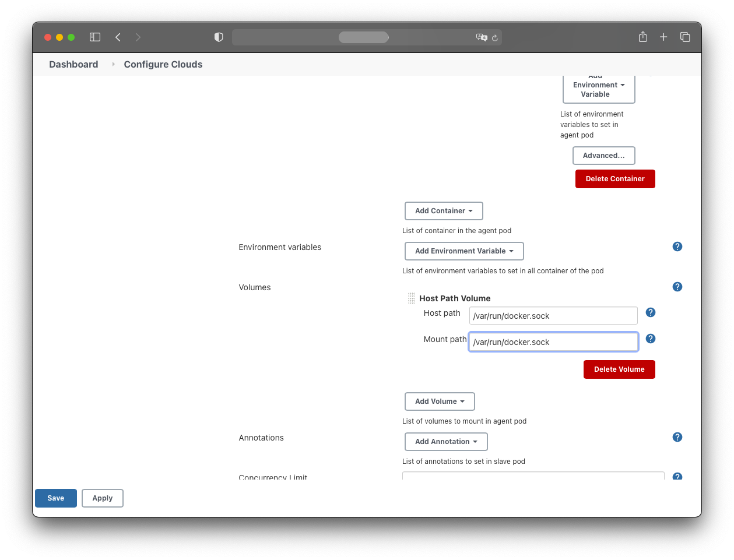The width and height of the screenshot is (734, 560).
Task: Open the Add Environment Variable dropdown
Action: [464, 251]
